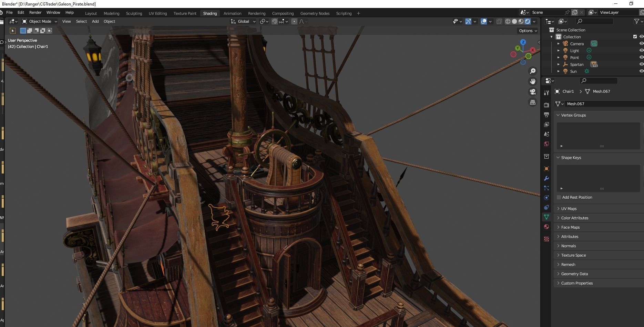Toggle the camera view icon
Viewport: 644px width, 327px height.
point(533,92)
